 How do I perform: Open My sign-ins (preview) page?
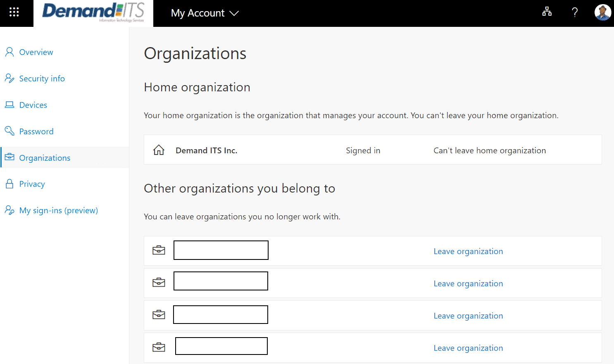(58, 210)
